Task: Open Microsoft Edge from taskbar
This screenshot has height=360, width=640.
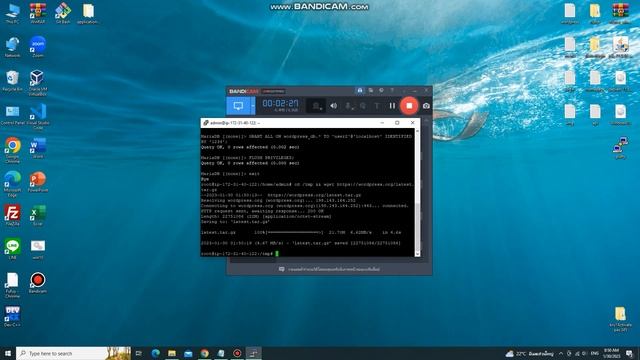Action: pos(156,353)
